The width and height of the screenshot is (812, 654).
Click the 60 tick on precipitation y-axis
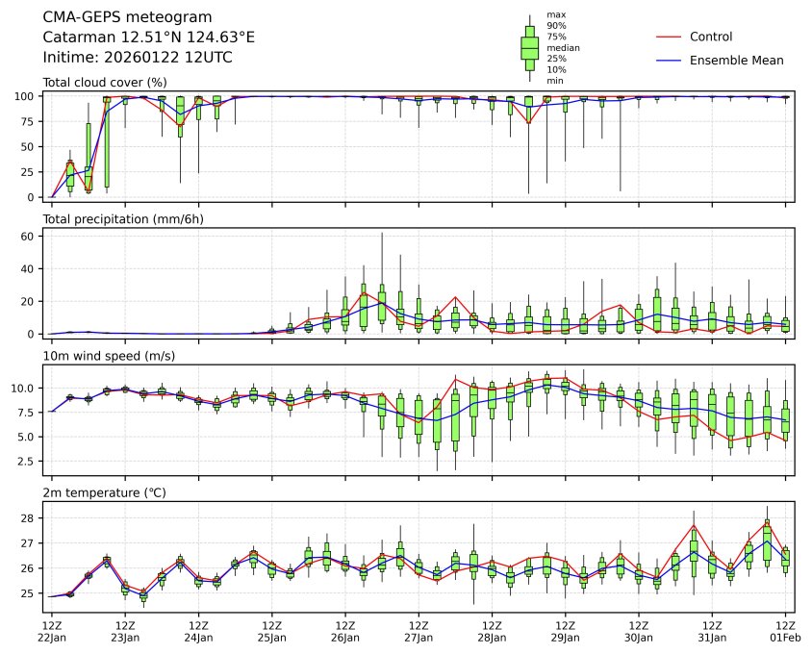[28, 236]
